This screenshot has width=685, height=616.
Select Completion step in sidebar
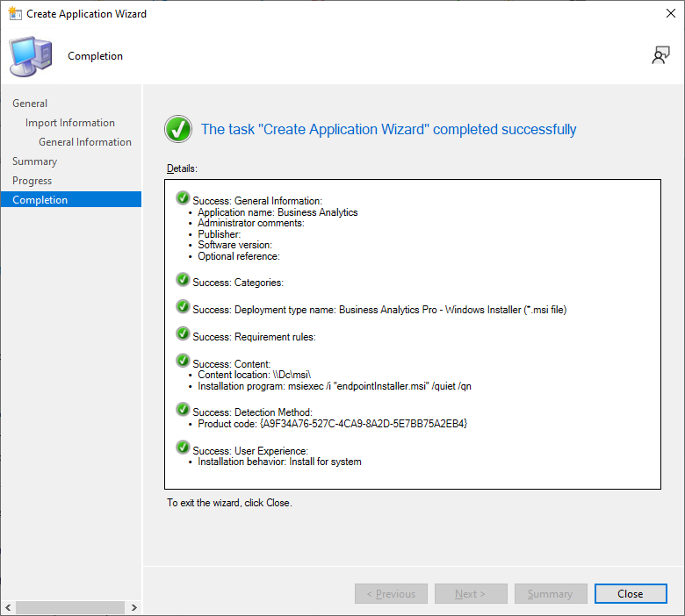tap(71, 199)
